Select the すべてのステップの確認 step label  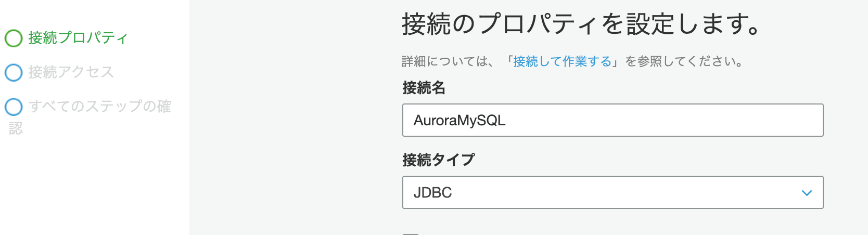point(90,117)
